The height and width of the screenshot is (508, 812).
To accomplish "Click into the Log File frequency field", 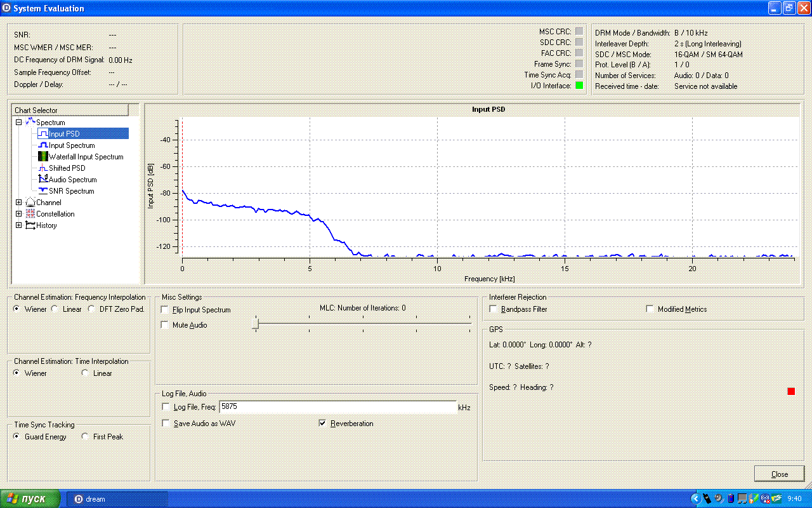I will pos(337,407).
